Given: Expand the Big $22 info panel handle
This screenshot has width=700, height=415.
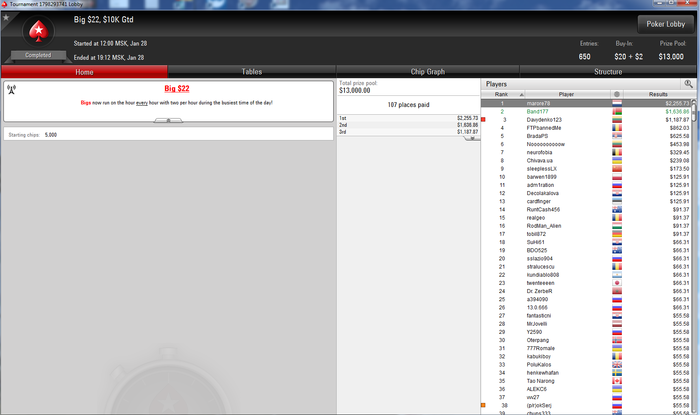Looking at the screenshot, I should (168, 120).
